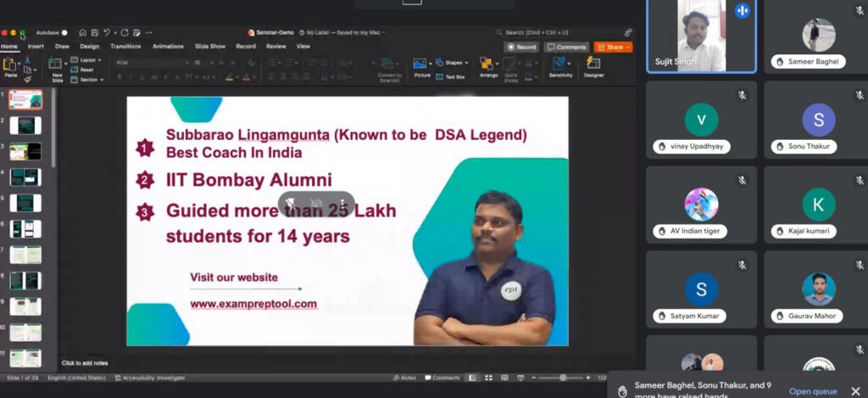This screenshot has width=868, height=398.
Task: Open the Picture dropdown arrow
Action: click(x=430, y=64)
